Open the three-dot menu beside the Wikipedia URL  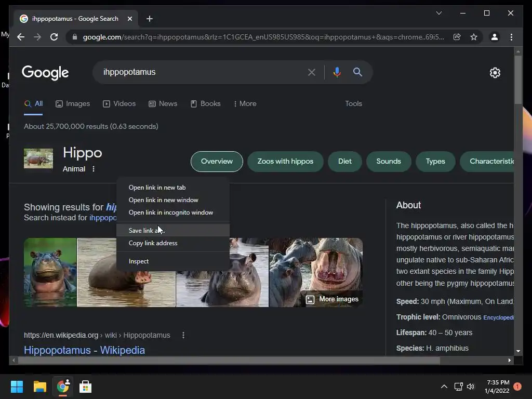coord(183,335)
